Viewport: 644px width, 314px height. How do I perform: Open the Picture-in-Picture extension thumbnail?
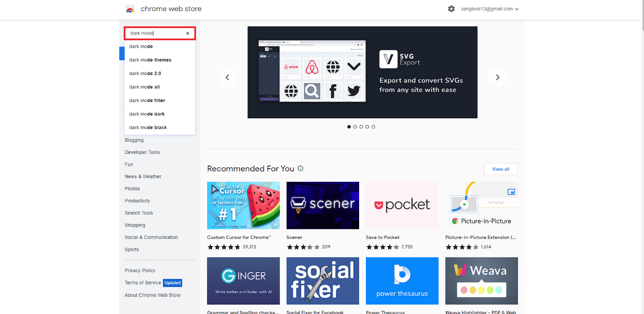tap(482, 205)
